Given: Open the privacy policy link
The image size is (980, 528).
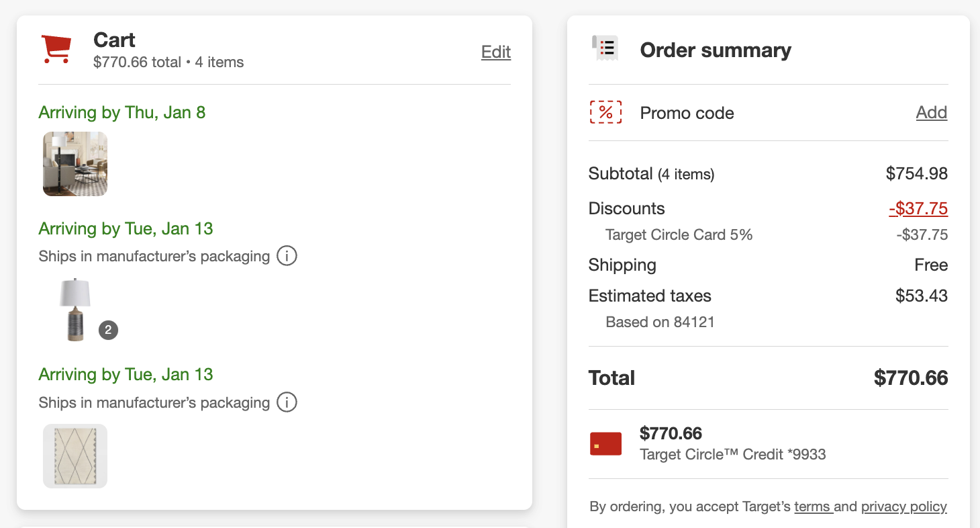Looking at the screenshot, I should (903, 507).
